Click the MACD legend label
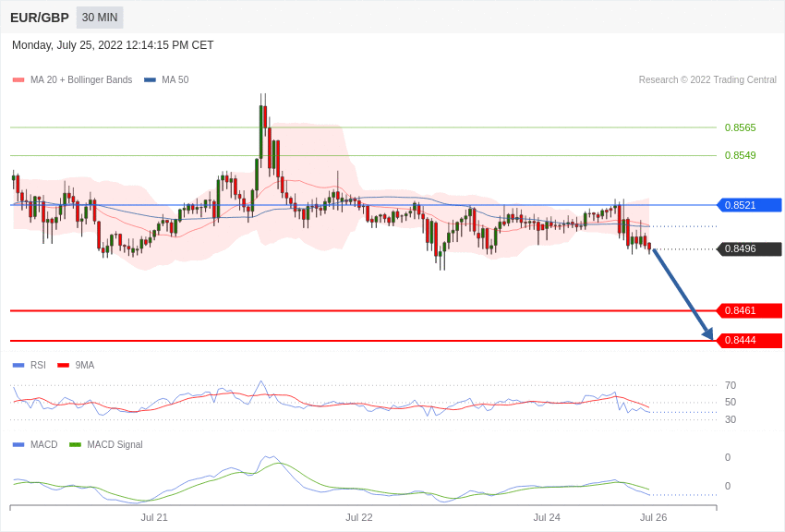 (44, 444)
